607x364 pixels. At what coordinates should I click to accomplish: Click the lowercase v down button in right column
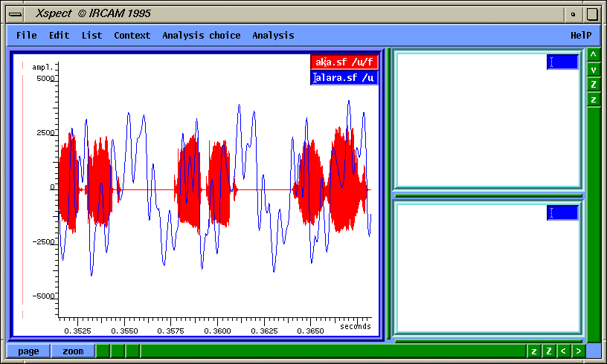593,70
